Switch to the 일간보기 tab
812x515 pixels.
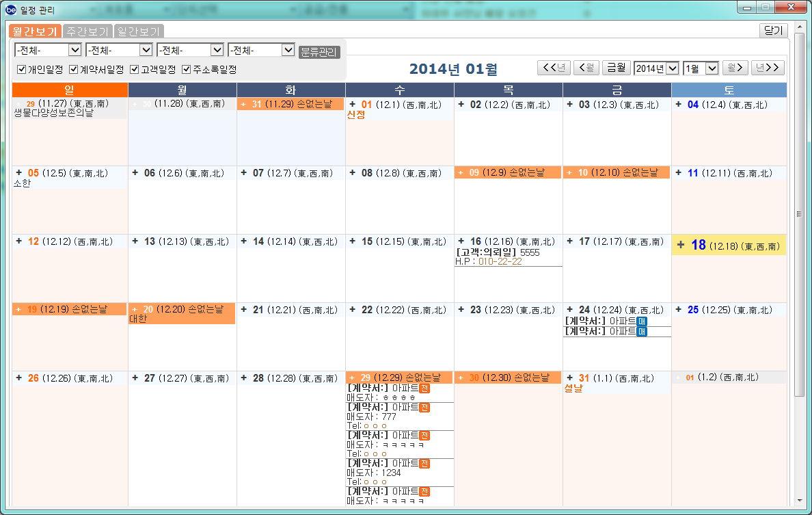pos(139,31)
